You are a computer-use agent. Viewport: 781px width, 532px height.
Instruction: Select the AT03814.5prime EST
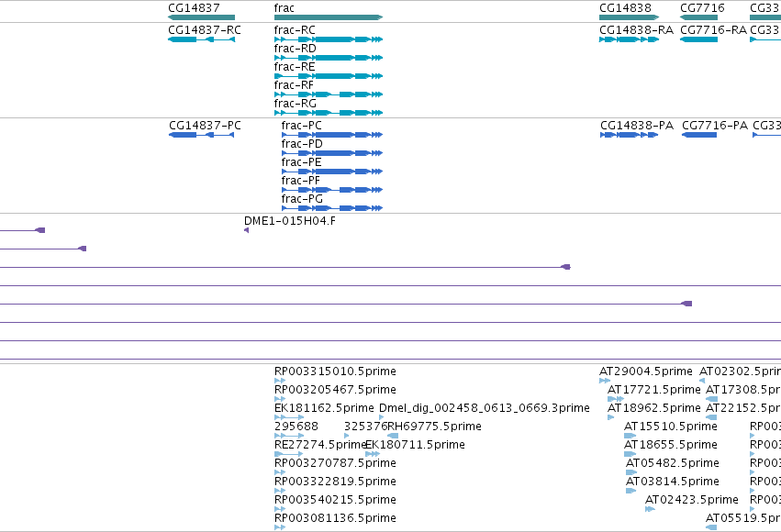631,492
